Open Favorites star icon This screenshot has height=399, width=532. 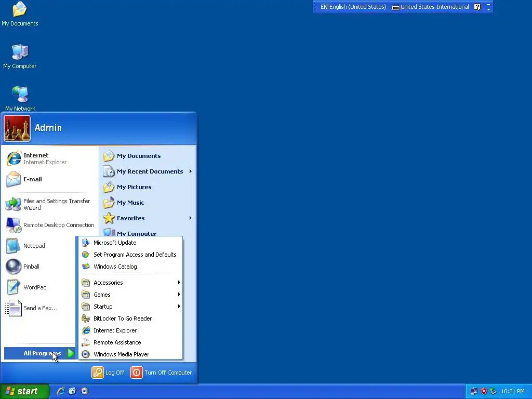[109, 218]
